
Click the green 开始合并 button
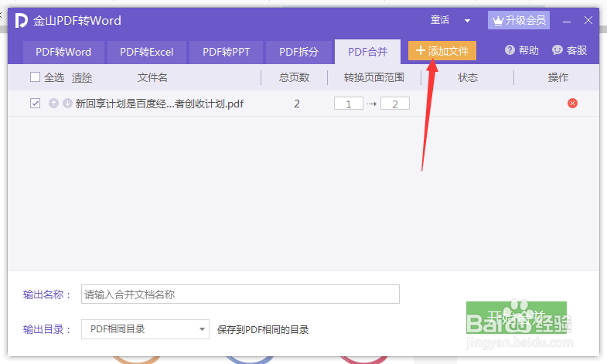[517, 317]
